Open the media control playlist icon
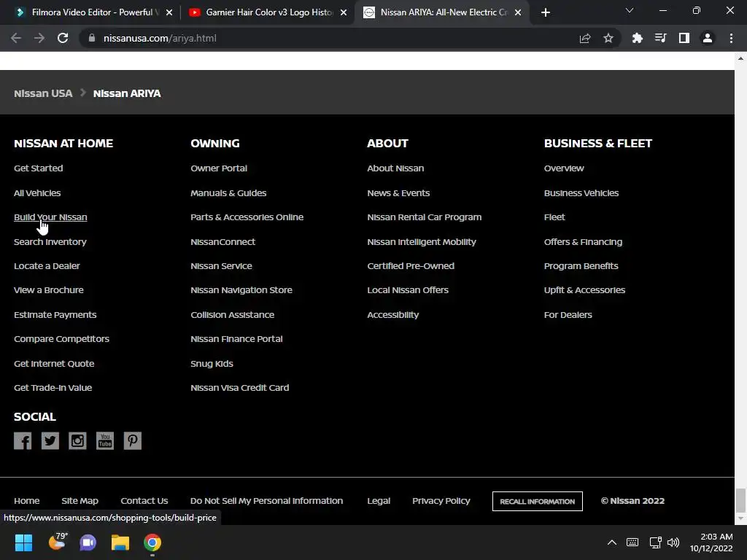Screen dimensions: 747x560 point(661,38)
